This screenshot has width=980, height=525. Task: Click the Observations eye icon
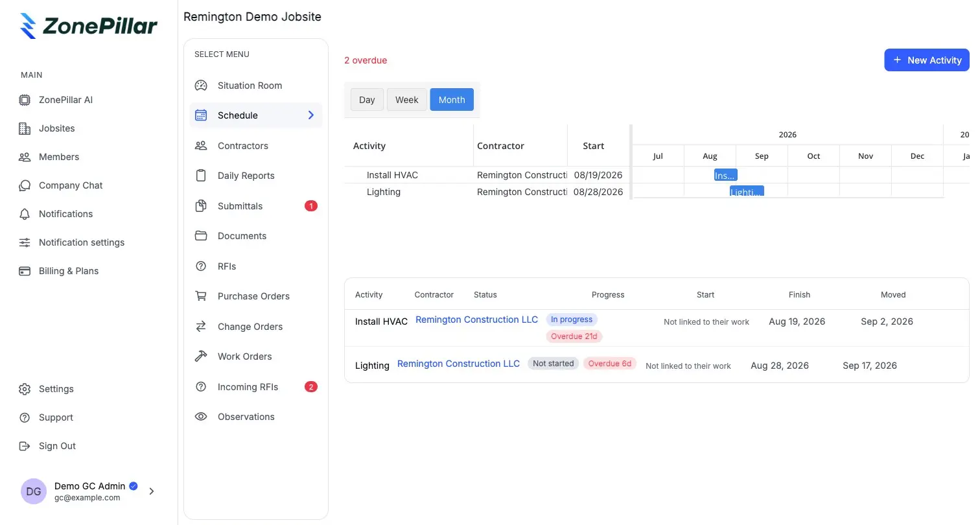[201, 417]
